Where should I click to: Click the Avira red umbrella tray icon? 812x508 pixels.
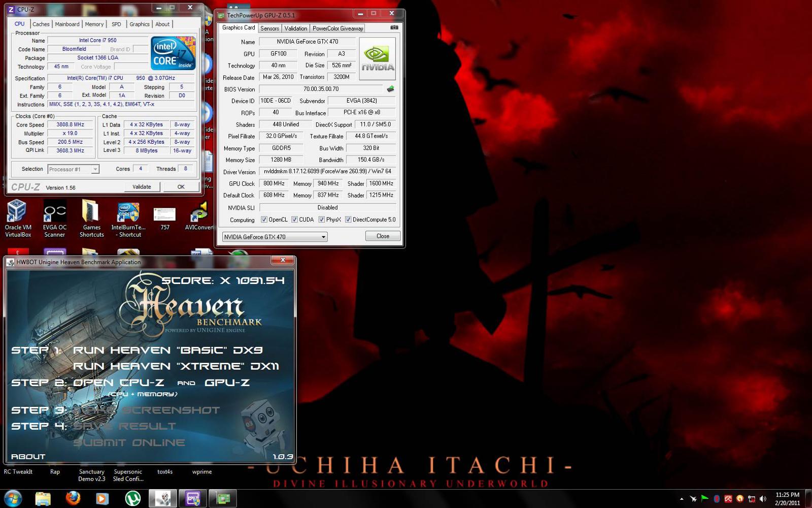[728, 499]
